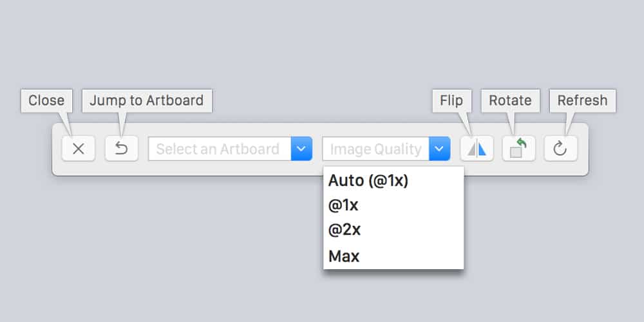Click the Rotate tooltip label
This screenshot has width=644, height=322.
510,100
